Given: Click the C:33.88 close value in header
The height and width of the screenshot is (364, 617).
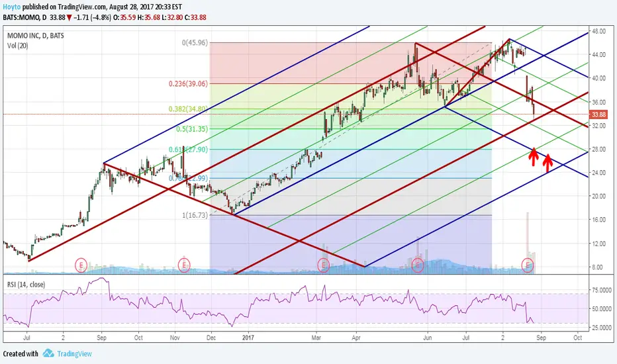Looking at the screenshot, I should click(195, 17).
